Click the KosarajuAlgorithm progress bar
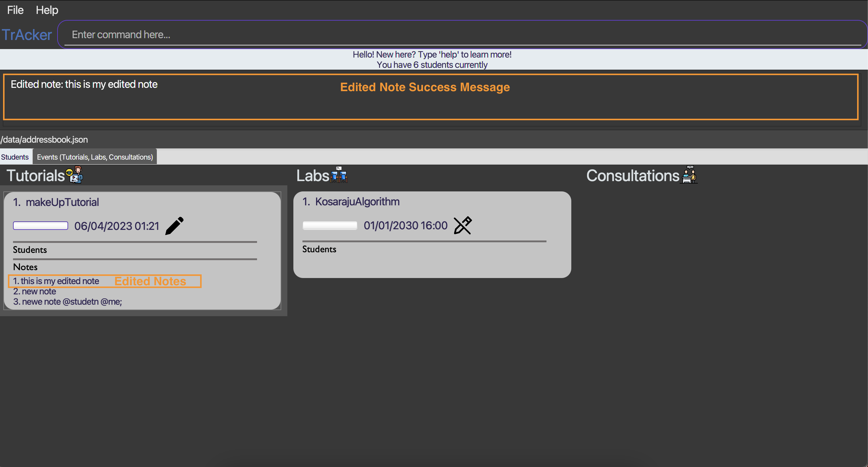868x467 pixels. [x=330, y=225]
